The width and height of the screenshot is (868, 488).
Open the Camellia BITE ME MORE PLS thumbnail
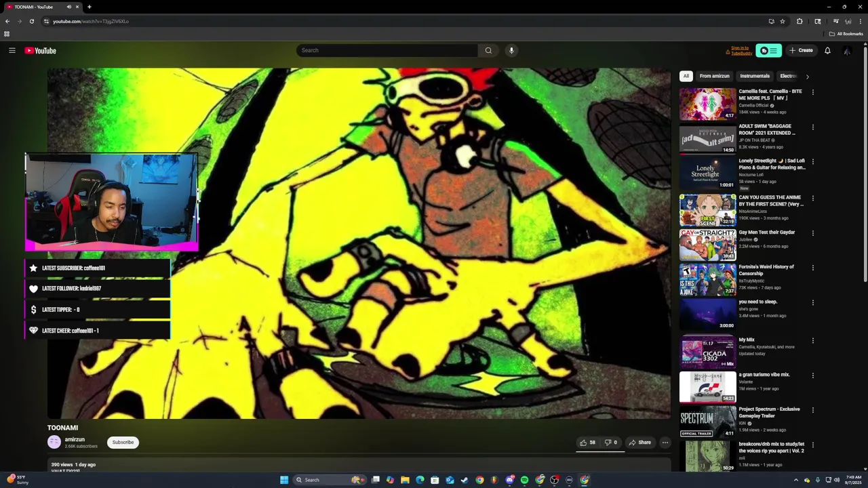708,104
